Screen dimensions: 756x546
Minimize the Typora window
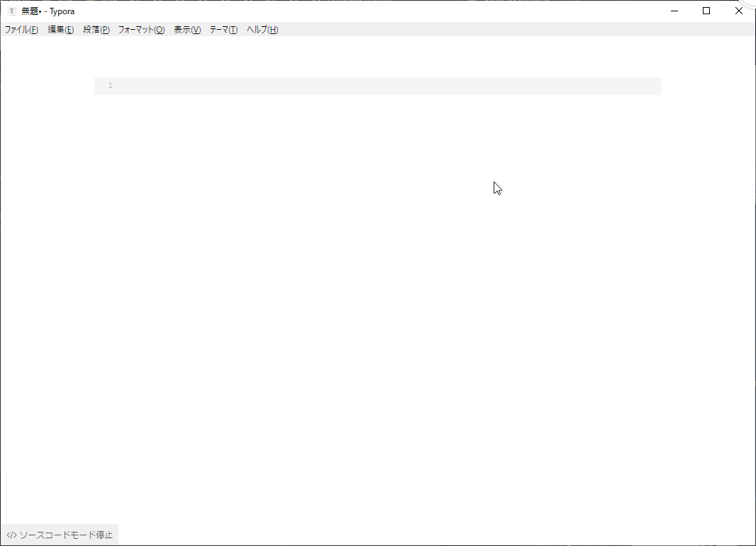point(674,11)
